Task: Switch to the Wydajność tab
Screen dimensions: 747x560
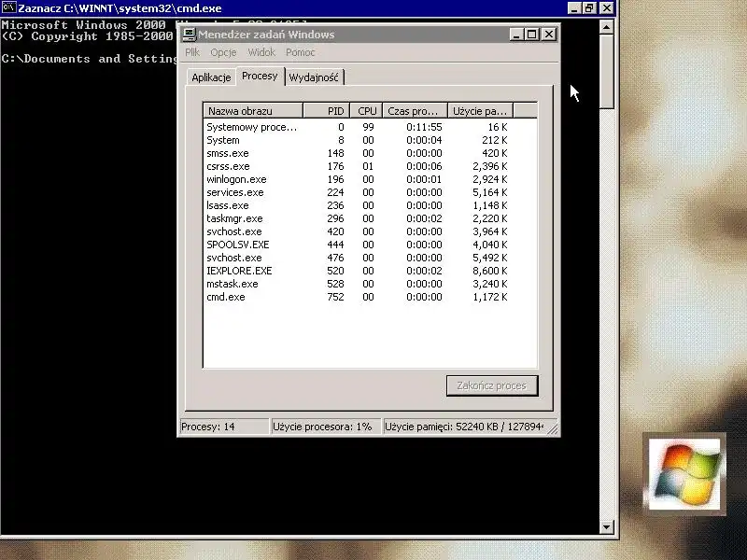Action: 314,77
